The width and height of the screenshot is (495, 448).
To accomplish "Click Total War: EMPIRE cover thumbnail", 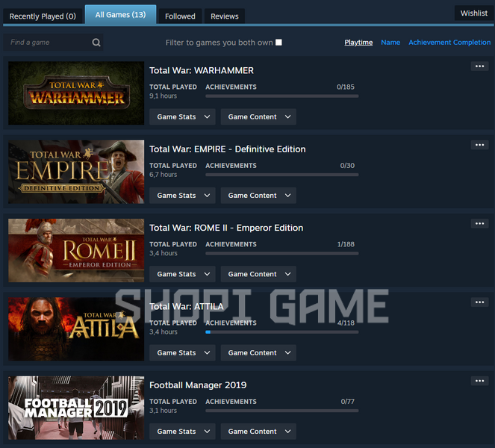I will pos(76,172).
